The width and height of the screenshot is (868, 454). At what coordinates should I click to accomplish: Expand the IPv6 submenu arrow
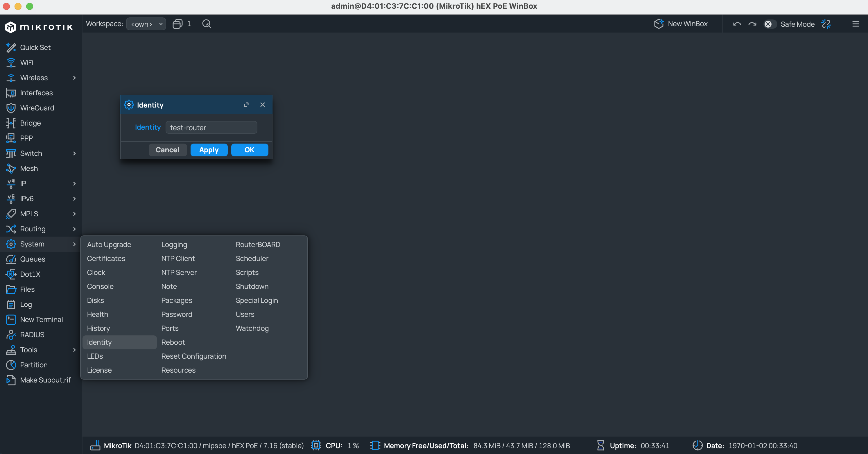[74, 199]
